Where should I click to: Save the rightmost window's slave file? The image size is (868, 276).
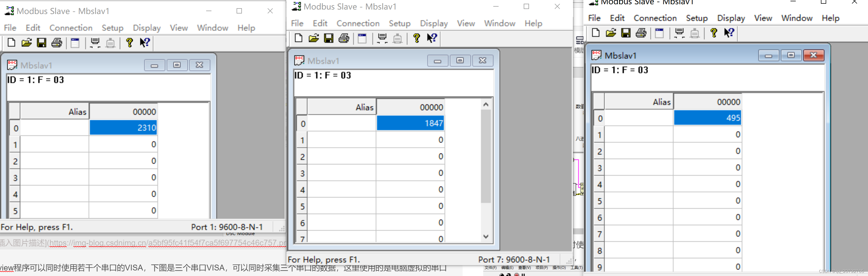click(626, 33)
